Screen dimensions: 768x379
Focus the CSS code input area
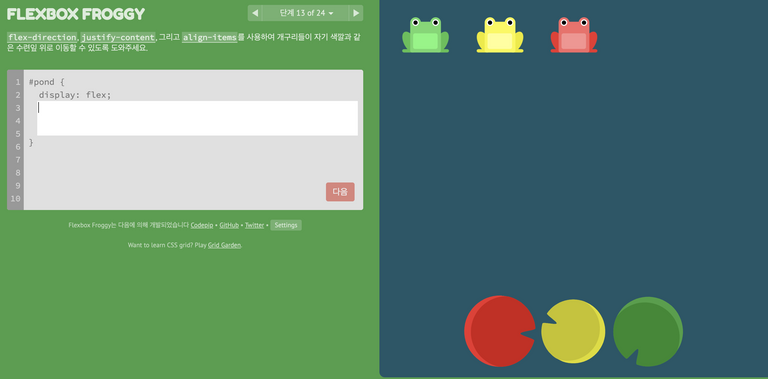tap(197, 118)
